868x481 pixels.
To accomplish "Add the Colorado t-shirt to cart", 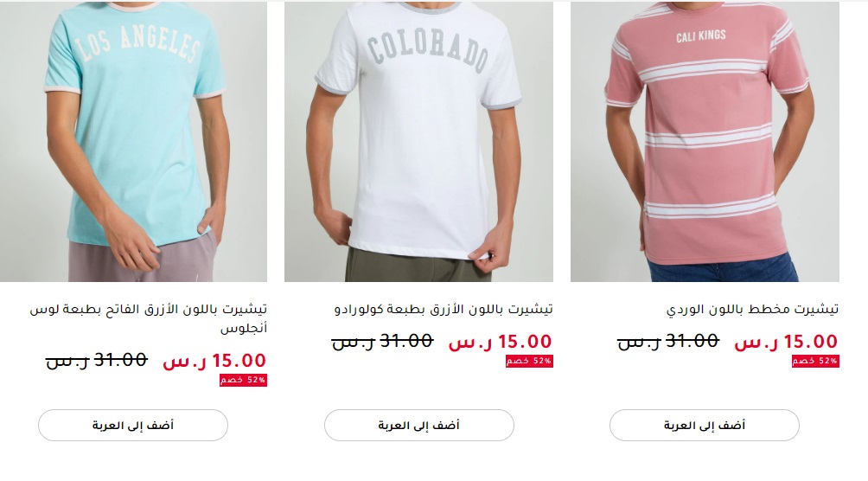I will coord(419,426).
